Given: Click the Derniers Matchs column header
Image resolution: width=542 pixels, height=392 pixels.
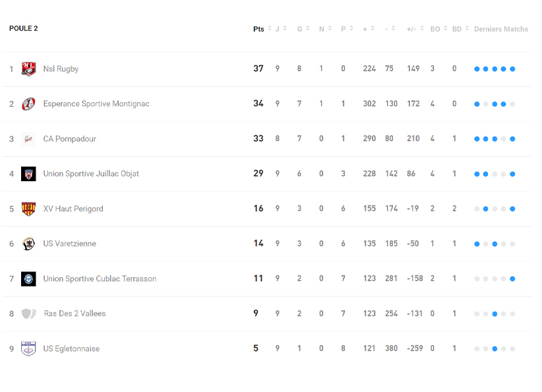Looking at the screenshot, I should 501,29.
